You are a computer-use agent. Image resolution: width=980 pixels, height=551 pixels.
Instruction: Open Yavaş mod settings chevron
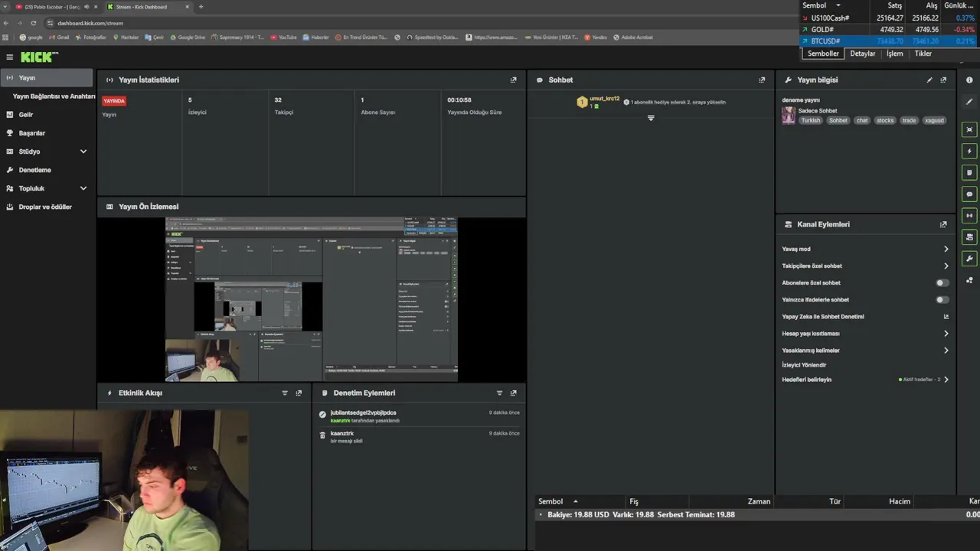pyautogui.click(x=946, y=249)
